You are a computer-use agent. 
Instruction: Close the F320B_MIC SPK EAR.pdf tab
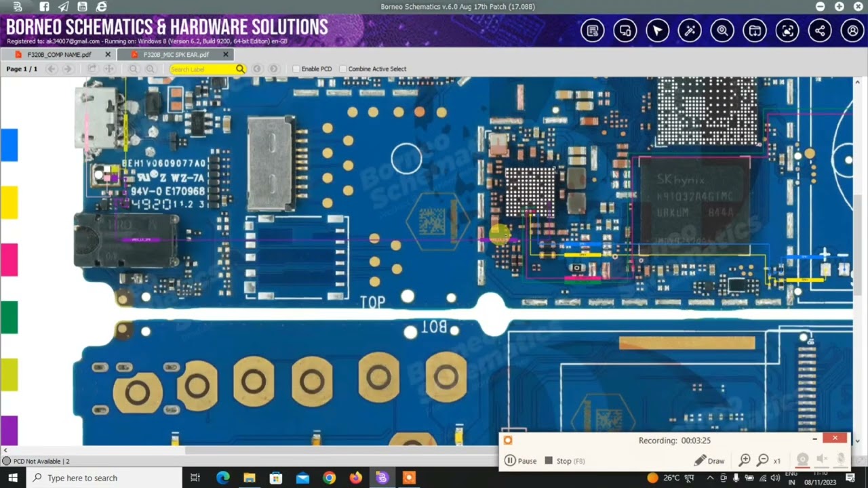pos(226,54)
